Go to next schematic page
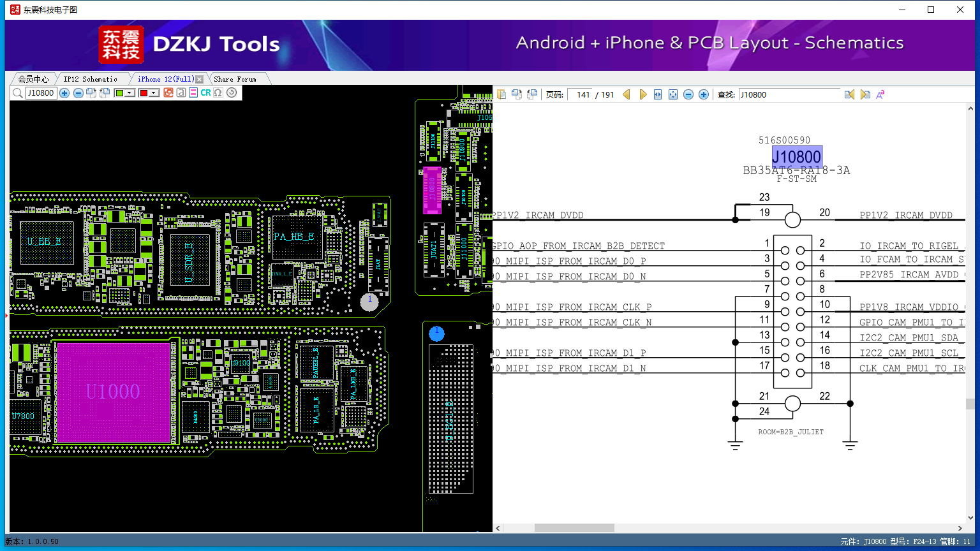Image resolution: width=980 pixels, height=551 pixels. point(643,94)
